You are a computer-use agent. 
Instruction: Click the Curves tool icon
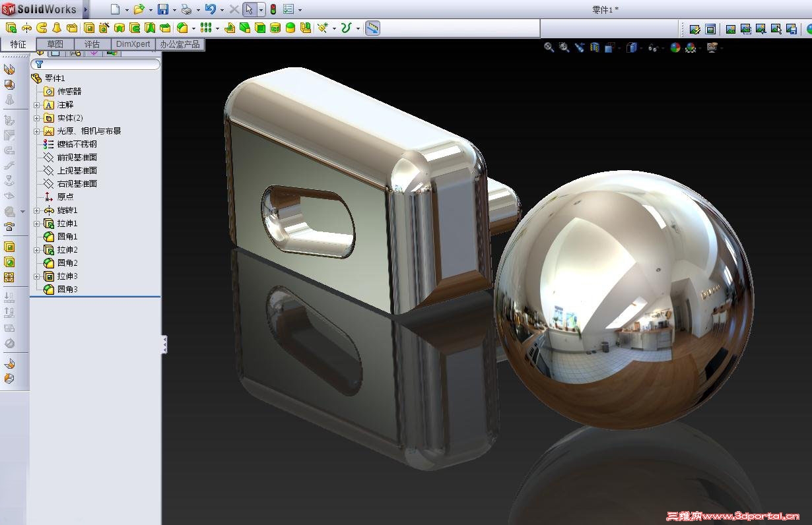tap(347, 28)
